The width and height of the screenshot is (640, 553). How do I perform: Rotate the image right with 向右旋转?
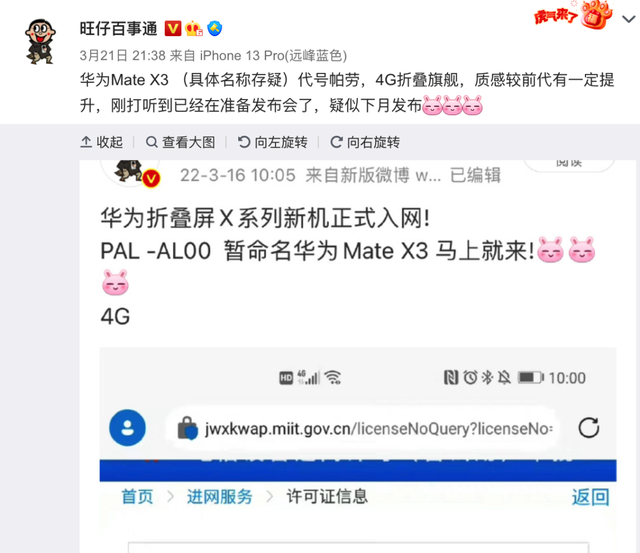365,142
